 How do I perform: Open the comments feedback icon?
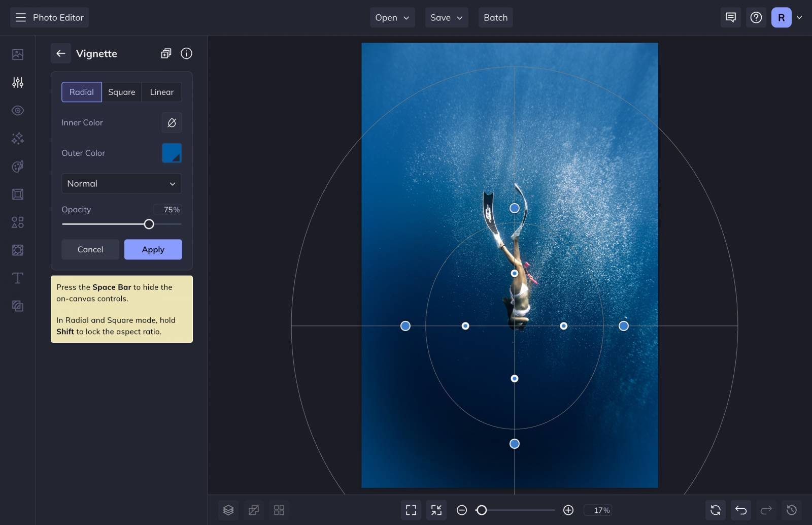[x=731, y=18]
